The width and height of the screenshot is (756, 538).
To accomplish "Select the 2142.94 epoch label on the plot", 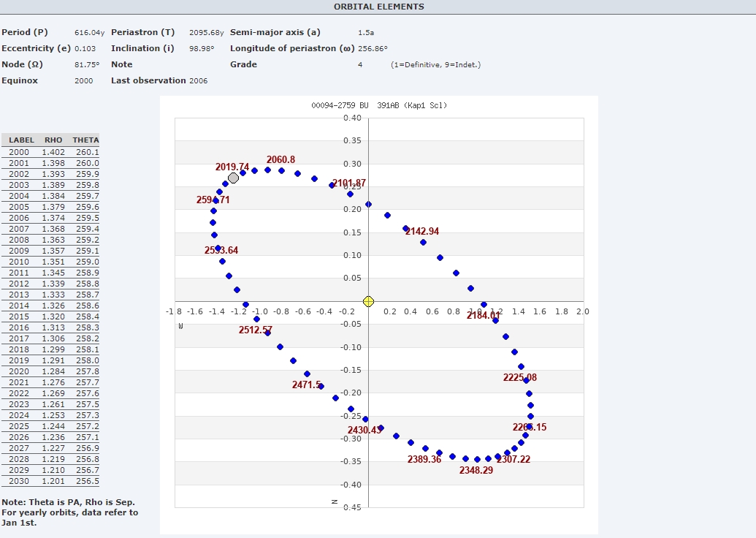I will 422,231.
